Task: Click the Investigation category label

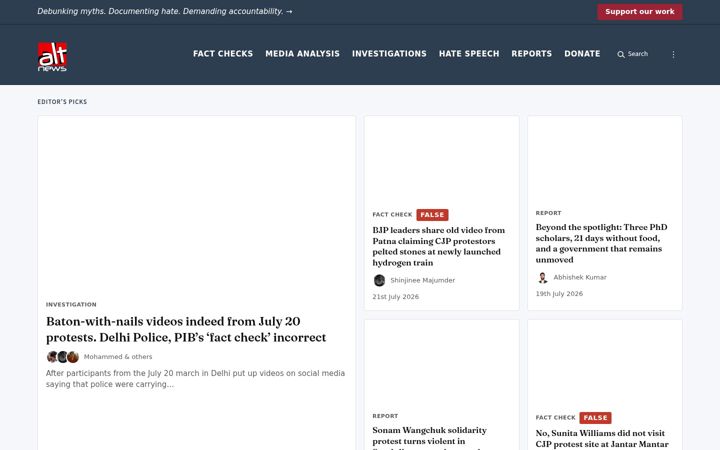Action: pos(71,304)
